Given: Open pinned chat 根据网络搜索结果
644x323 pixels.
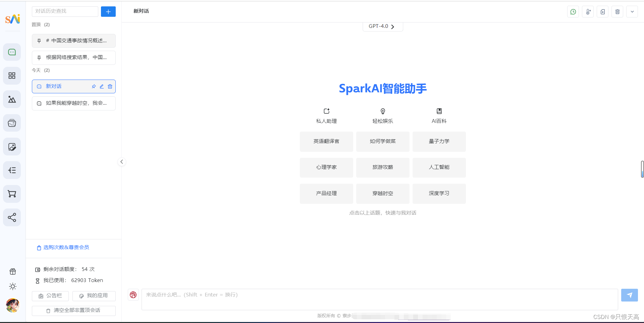Looking at the screenshot, I should [74, 57].
